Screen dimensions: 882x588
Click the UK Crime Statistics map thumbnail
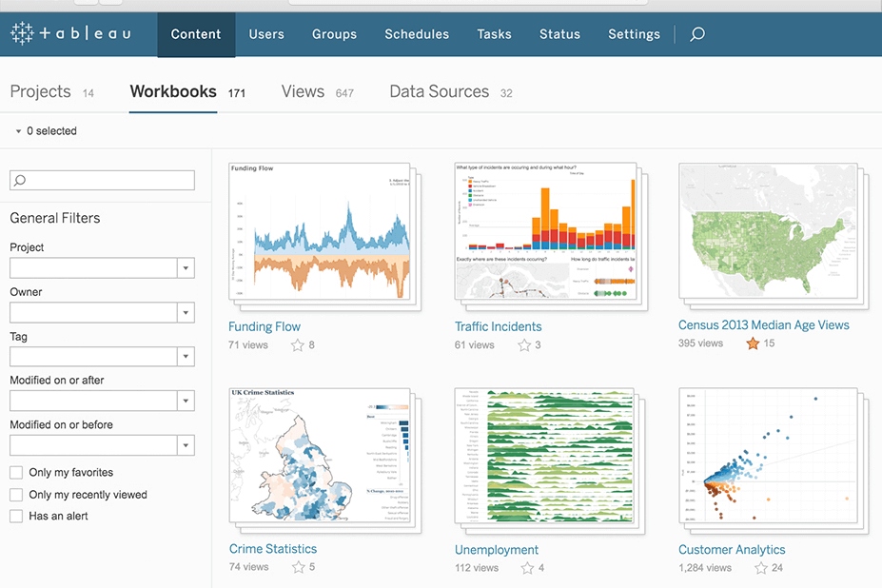tap(320, 455)
